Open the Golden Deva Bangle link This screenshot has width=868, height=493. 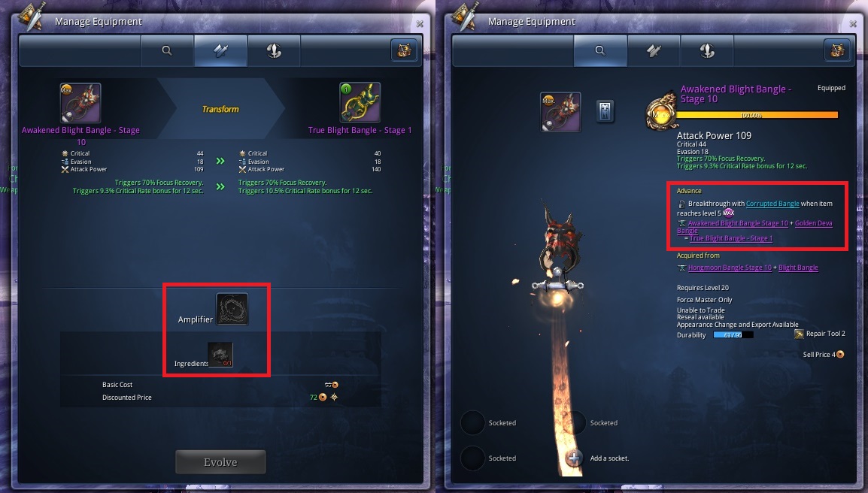813,223
